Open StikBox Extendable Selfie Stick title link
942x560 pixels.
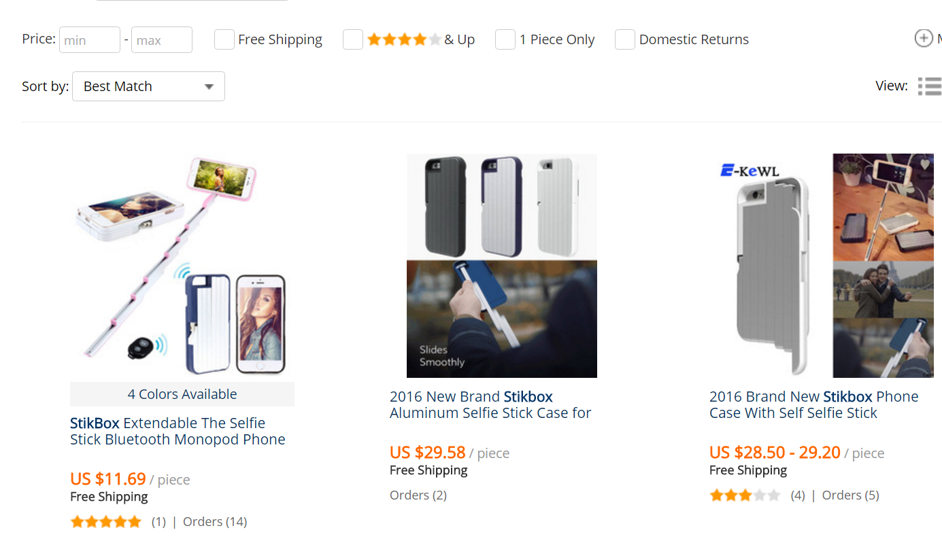point(178,431)
